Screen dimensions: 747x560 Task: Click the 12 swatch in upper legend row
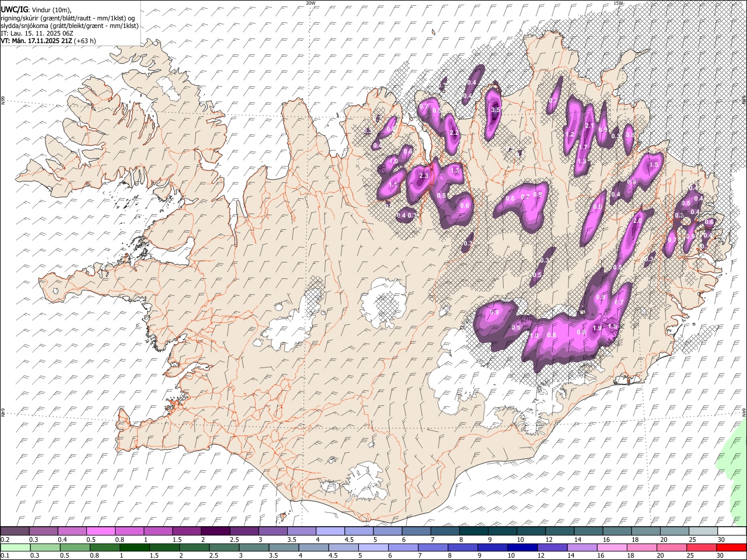click(x=560, y=531)
